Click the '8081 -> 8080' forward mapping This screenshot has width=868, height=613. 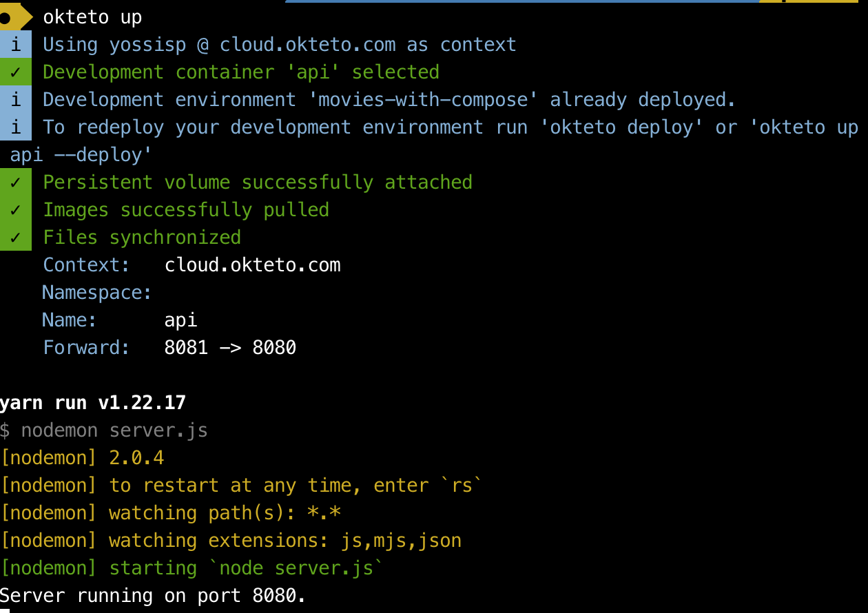[230, 348]
